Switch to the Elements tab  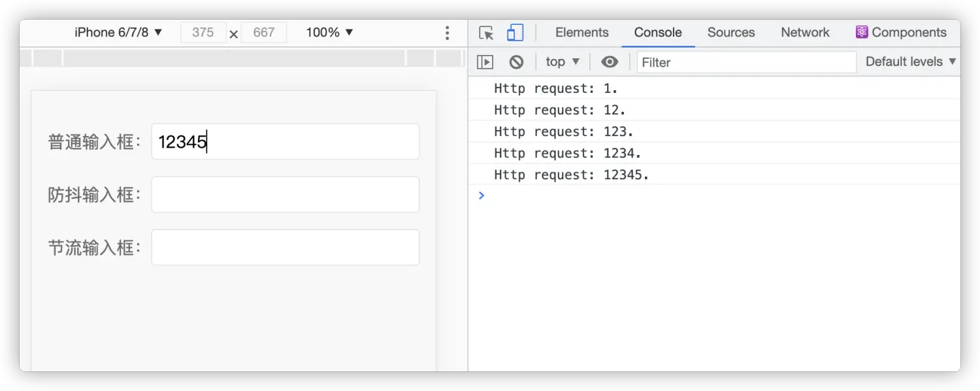581,33
